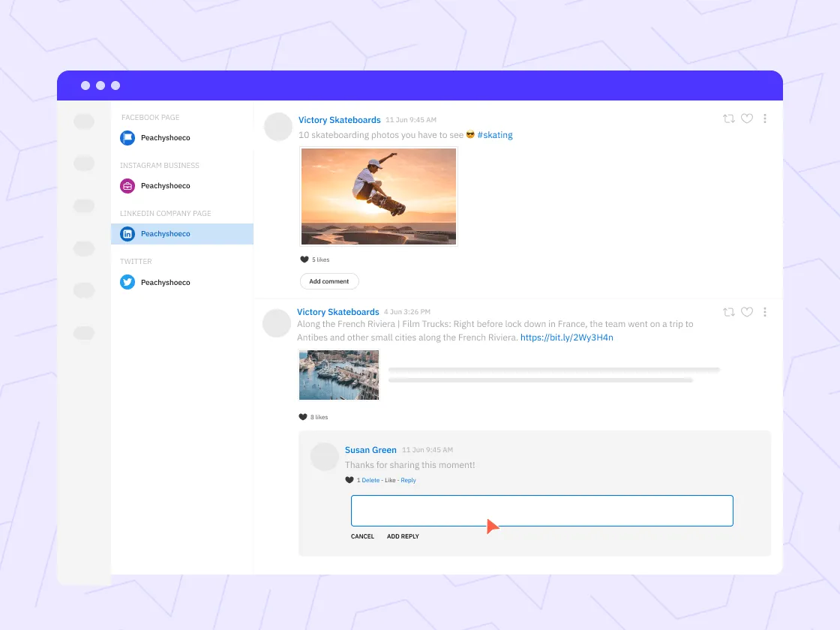Click the LinkedIn icon in the sidebar
Viewport: 840px width, 630px height.
127,233
